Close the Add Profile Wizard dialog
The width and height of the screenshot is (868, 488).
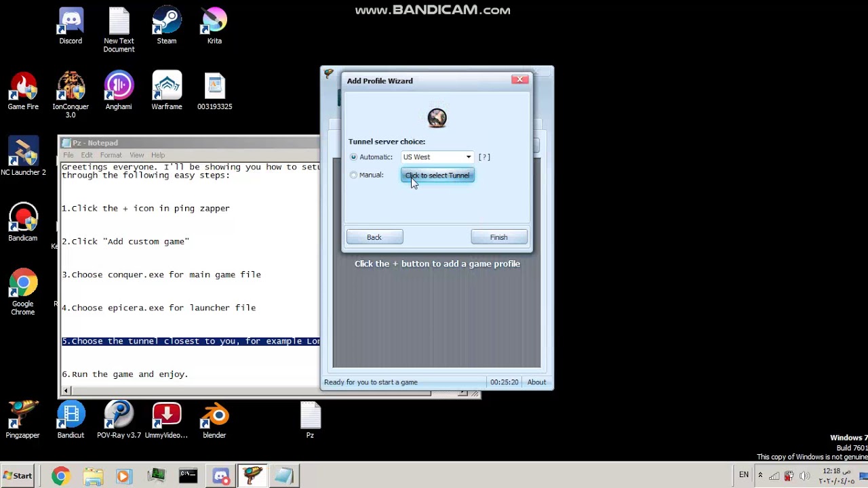click(x=520, y=80)
